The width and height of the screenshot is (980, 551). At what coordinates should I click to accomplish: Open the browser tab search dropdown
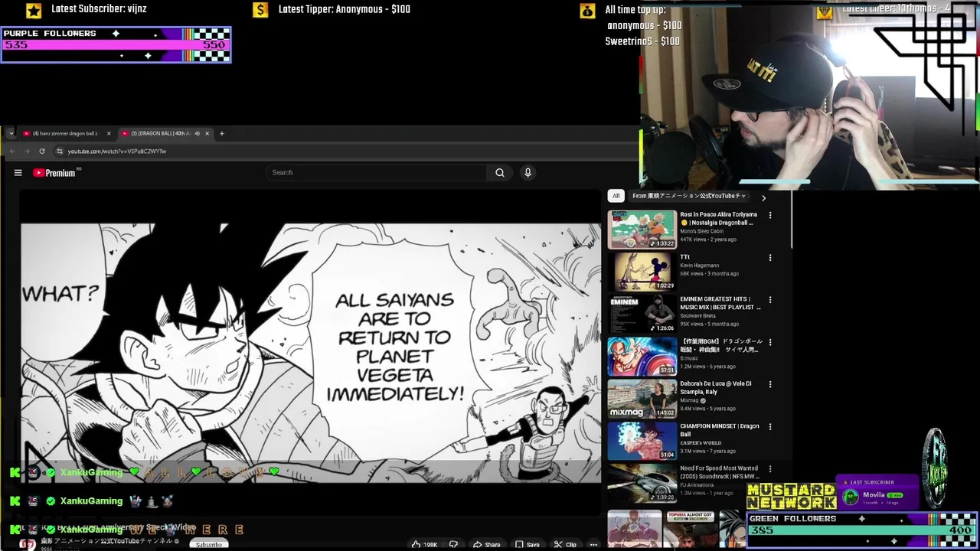click(x=11, y=133)
